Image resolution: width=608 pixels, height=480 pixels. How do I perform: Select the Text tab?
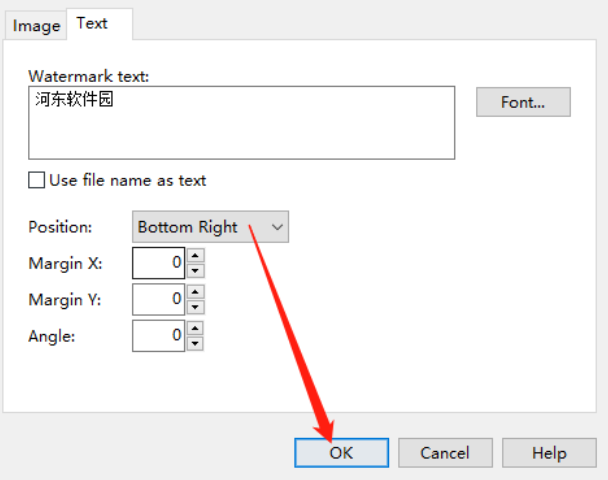point(92,23)
